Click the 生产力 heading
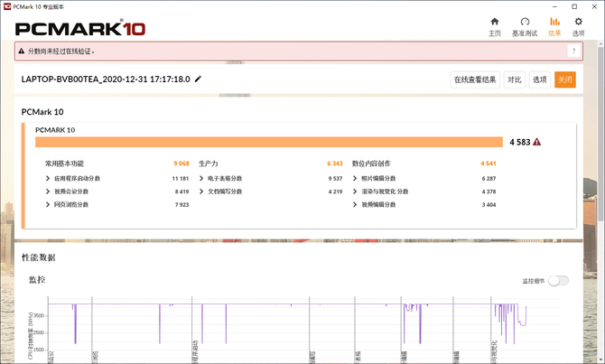 coord(209,163)
